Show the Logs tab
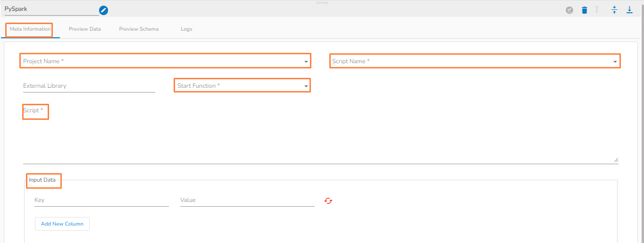The height and width of the screenshot is (243, 644). 186,29
